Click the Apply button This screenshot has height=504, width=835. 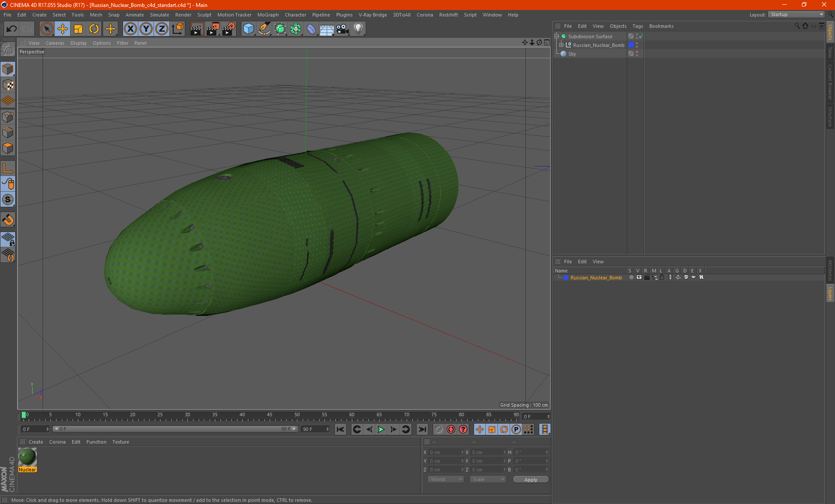click(530, 479)
